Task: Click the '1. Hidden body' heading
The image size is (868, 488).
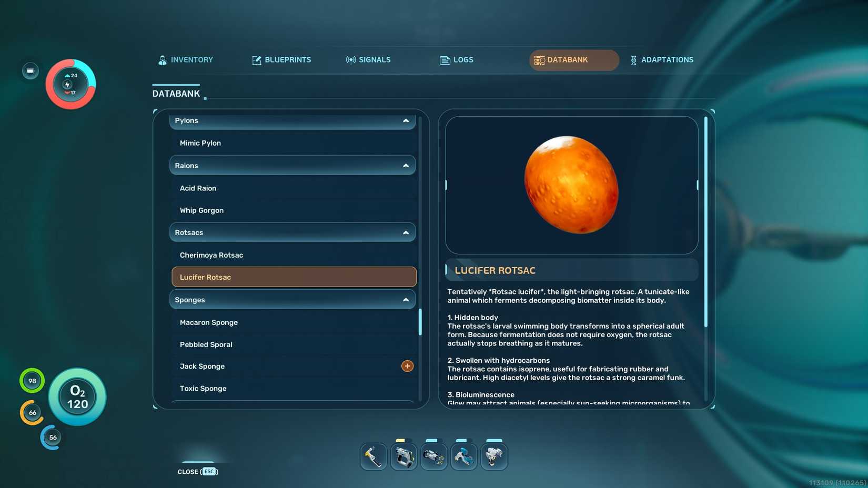Action: pyautogui.click(x=472, y=318)
